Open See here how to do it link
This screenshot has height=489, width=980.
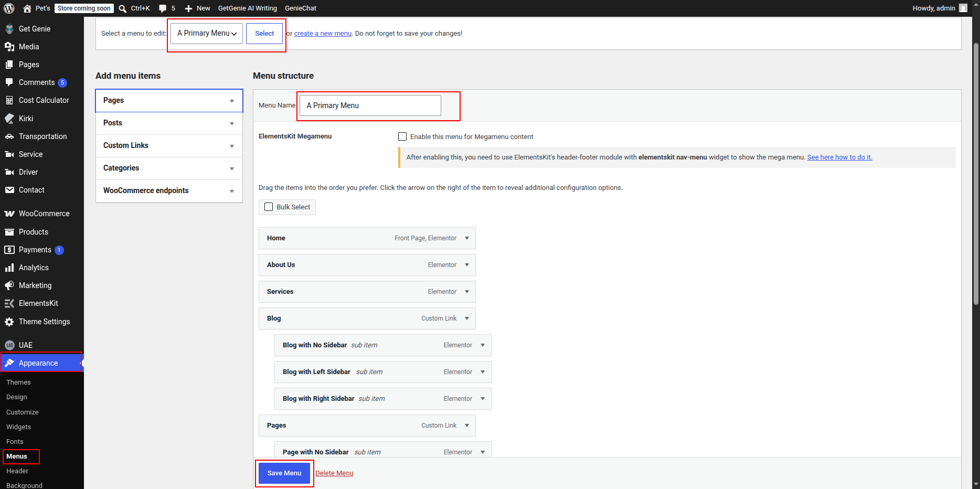click(x=839, y=157)
